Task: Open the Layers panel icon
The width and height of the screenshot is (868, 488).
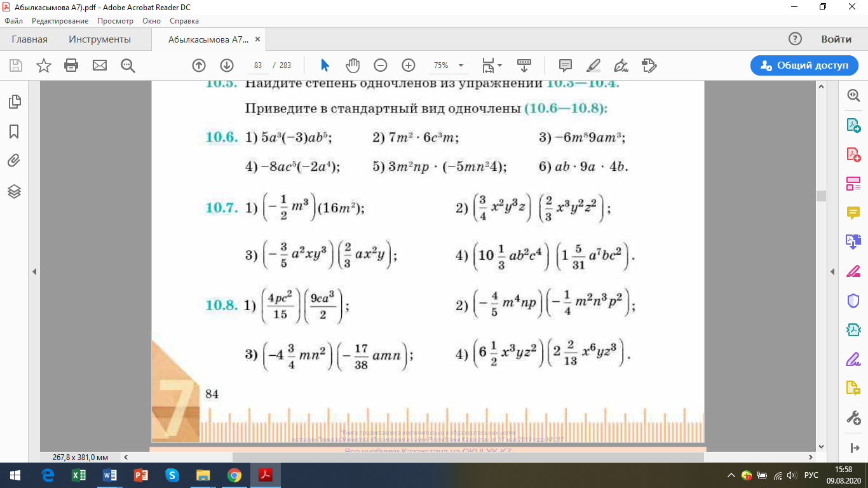Action: pos(14,191)
